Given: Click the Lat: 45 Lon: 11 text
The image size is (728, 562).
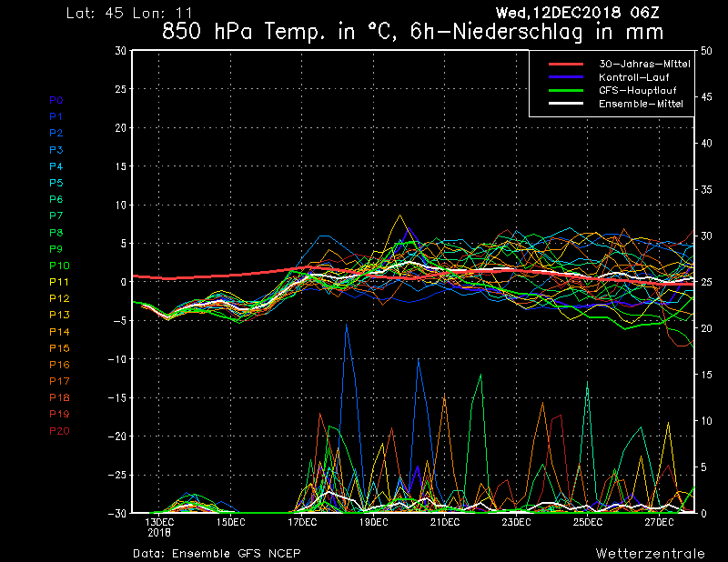Looking at the screenshot, I should [x=129, y=13].
